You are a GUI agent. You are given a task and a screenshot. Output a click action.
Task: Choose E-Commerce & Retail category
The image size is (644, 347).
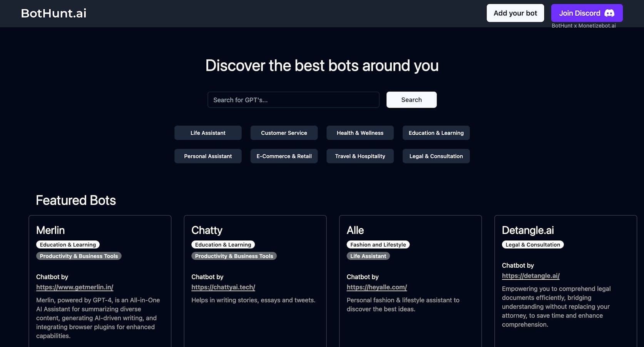point(284,156)
